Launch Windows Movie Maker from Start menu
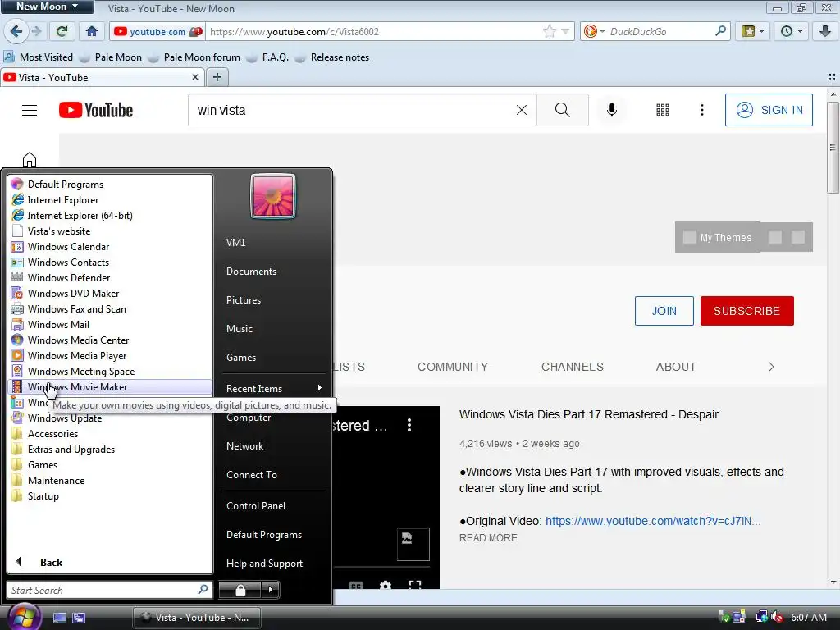840x630 pixels. (x=111, y=387)
